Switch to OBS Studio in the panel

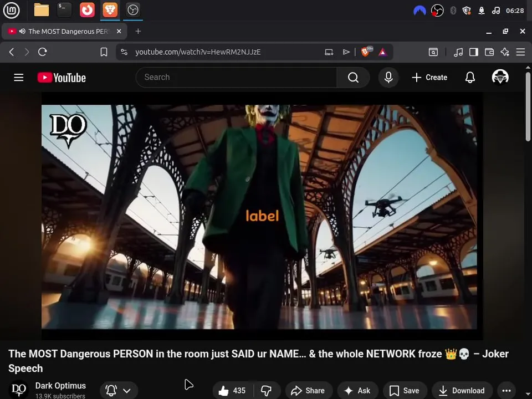tap(132, 10)
